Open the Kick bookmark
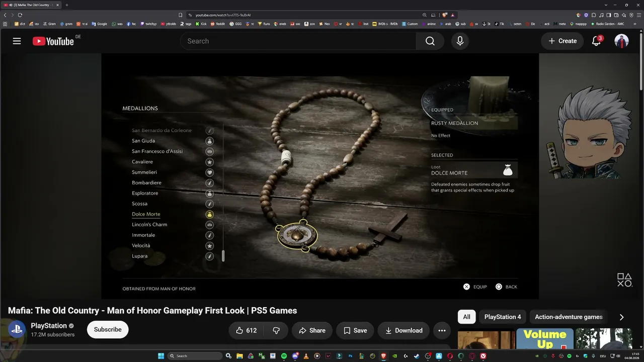Image resolution: width=644 pixels, height=362 pixels. click(201, 24)
